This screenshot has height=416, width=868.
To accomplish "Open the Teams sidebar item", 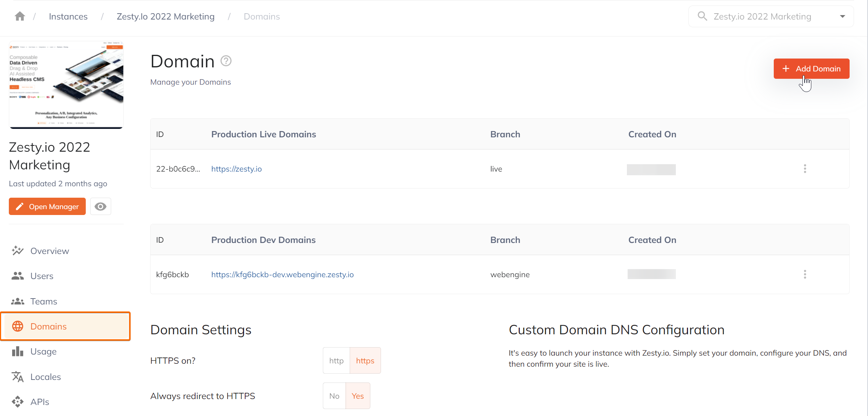I will pyautogui.click(x=66, y=301).
